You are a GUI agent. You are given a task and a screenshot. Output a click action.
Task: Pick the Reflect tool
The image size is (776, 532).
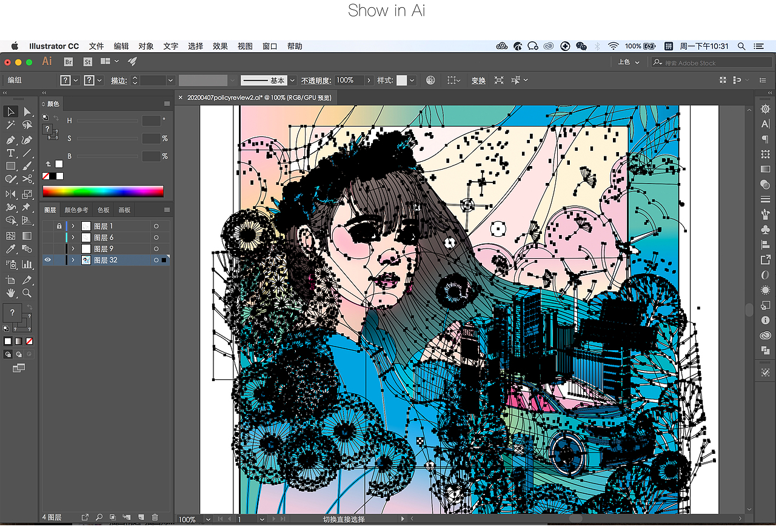pyautogui.click(x=10, y=194)
